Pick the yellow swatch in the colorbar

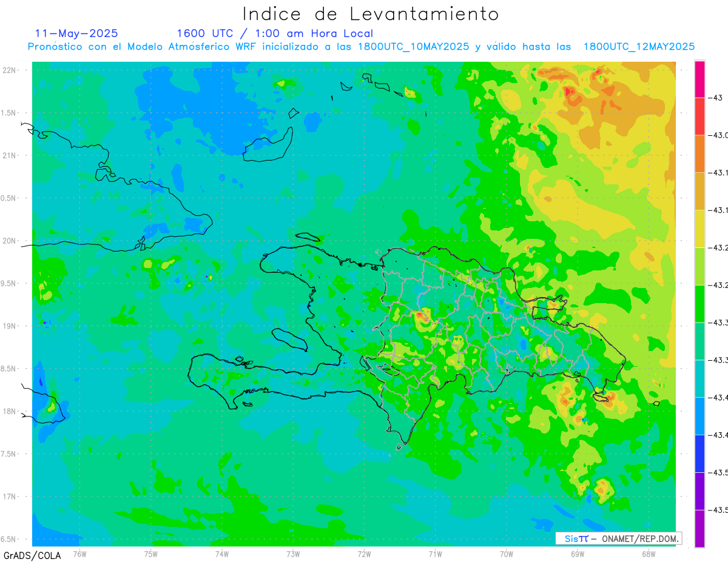coord(699,229)
